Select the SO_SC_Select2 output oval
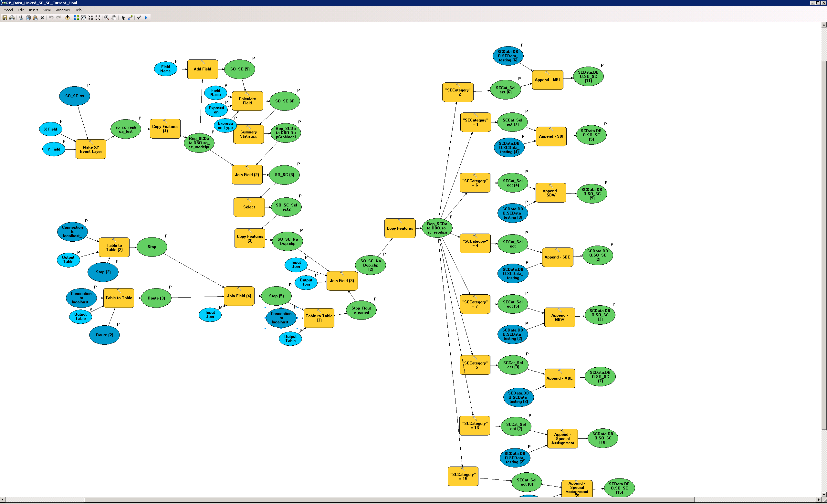The image size is (827, 504). [x=286, y=207]
